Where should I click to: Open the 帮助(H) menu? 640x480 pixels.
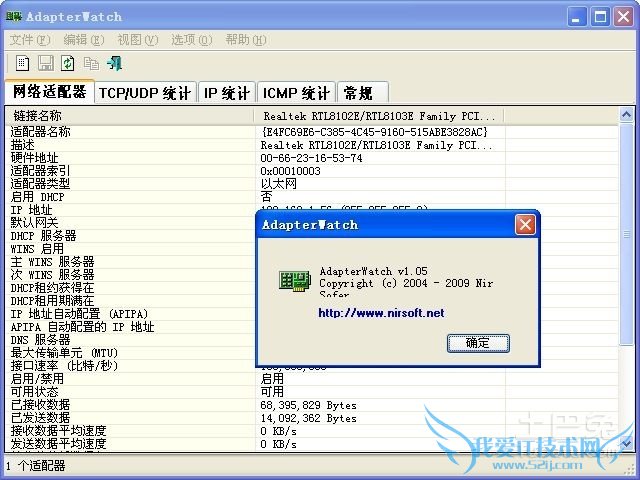pos(246,40)
